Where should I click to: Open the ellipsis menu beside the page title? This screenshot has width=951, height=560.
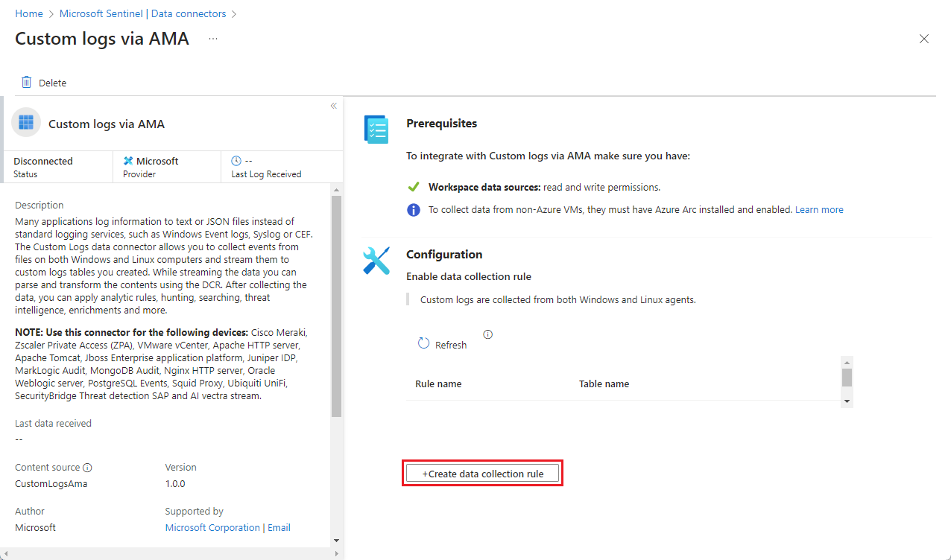(212, 39)
